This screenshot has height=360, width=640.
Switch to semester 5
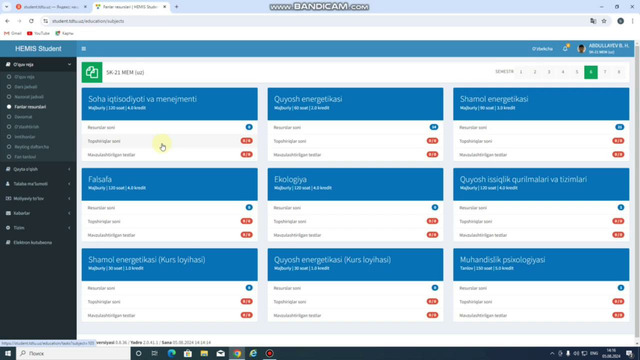coord(577,72)
